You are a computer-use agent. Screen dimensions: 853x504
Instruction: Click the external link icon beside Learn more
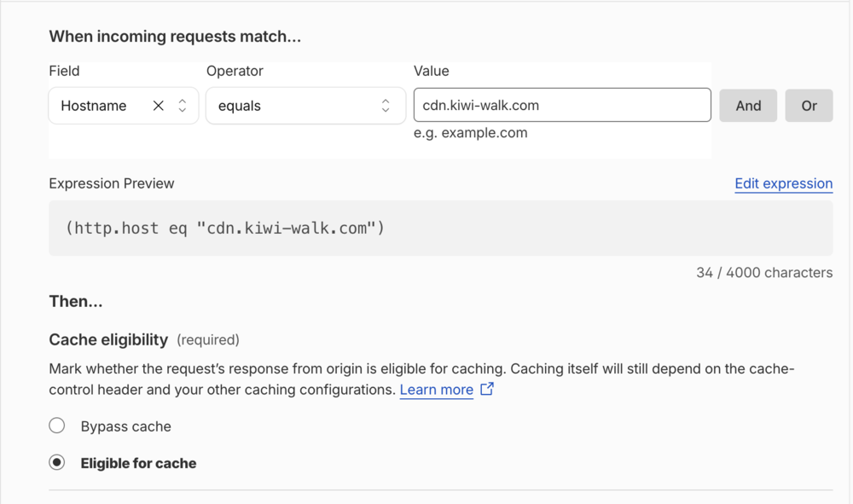(x=487, y=389)
